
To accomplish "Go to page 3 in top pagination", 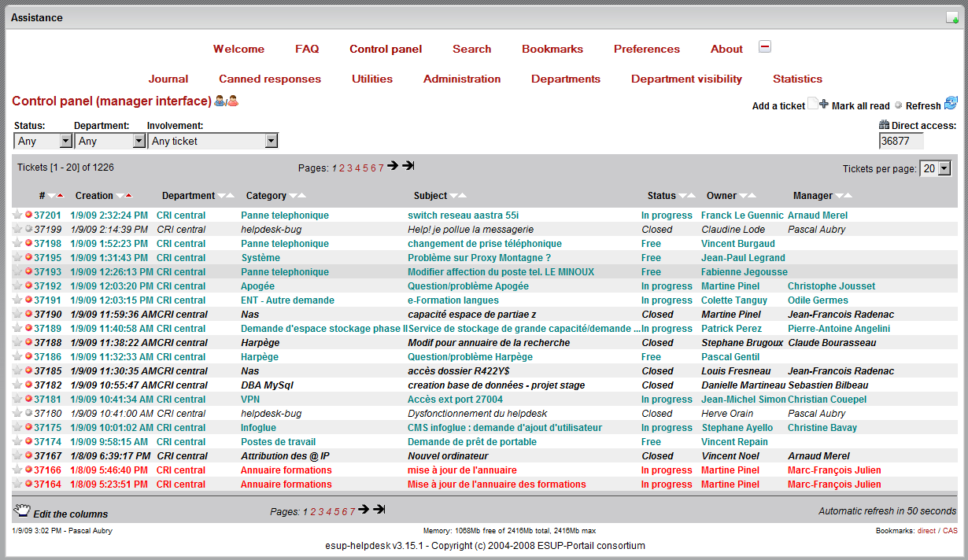I will (x=349, y=168).
